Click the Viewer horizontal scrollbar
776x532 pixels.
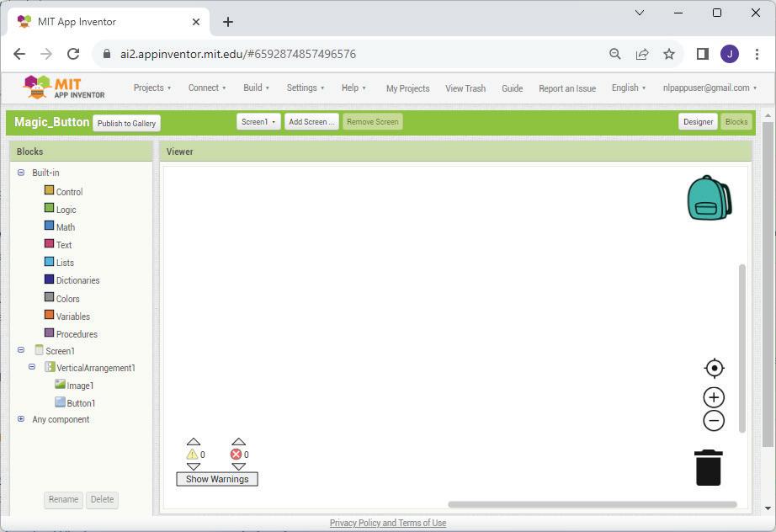point(592,504)
